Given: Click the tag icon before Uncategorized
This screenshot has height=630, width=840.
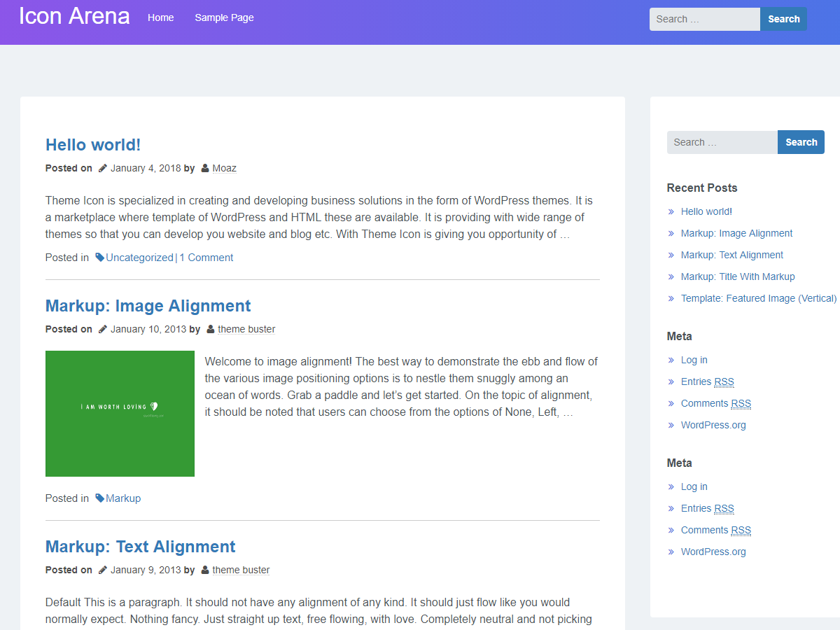Looking at the screenshot, I should click(x=99, y=258).
